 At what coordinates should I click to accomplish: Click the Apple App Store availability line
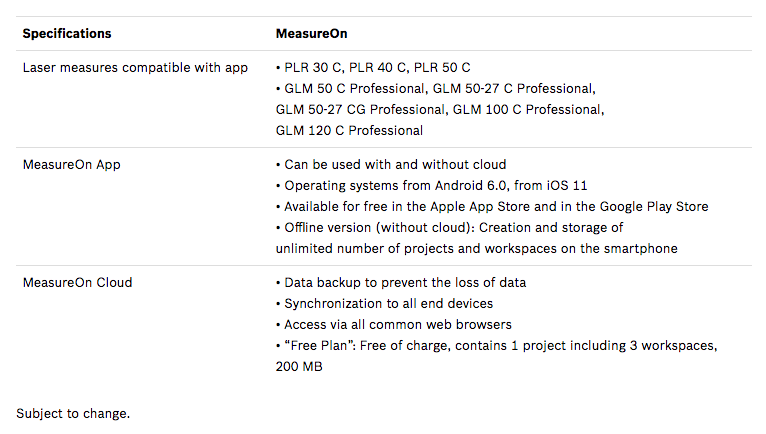tap(491, 207)
